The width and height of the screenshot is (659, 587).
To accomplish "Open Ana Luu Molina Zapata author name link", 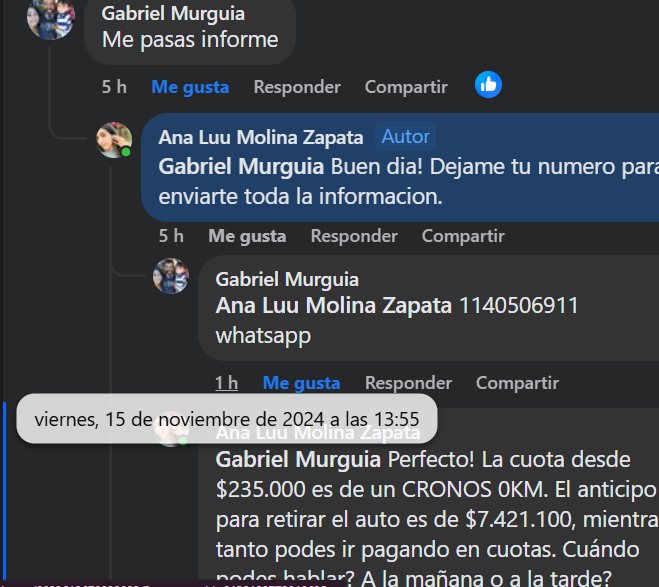I will coord(261,137).
